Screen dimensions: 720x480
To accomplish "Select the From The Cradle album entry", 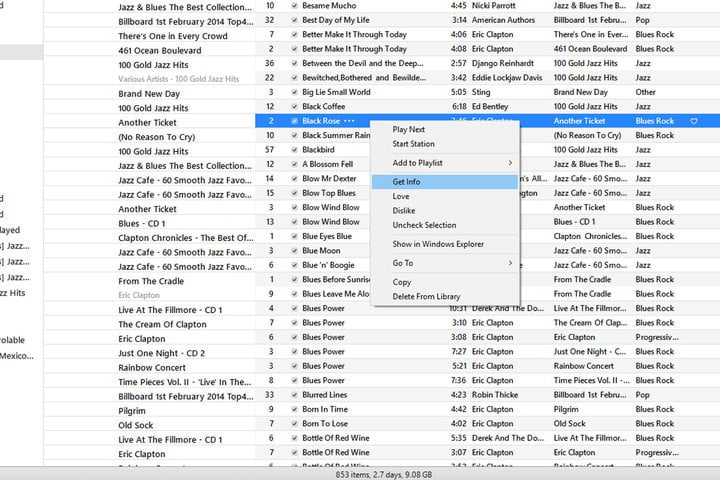I will [x=151, y=281].
